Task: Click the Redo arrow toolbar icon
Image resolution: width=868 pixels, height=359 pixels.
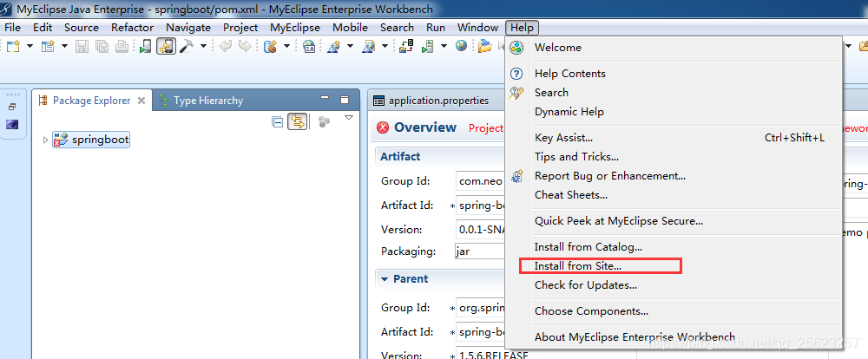Action: pos(245,47)
